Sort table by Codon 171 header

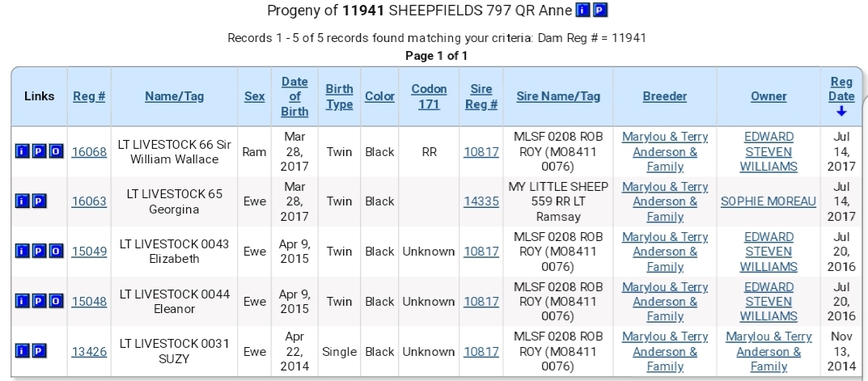pos(429,96)
